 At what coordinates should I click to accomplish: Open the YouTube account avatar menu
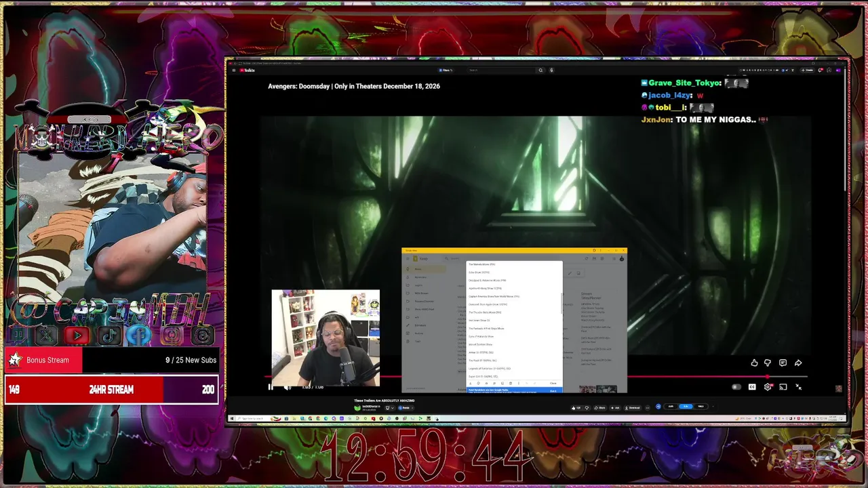click(838, 70)
